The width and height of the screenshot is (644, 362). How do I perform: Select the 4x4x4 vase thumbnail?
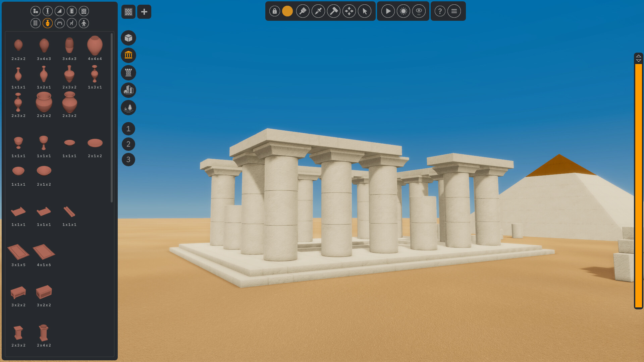click(95, 47)
